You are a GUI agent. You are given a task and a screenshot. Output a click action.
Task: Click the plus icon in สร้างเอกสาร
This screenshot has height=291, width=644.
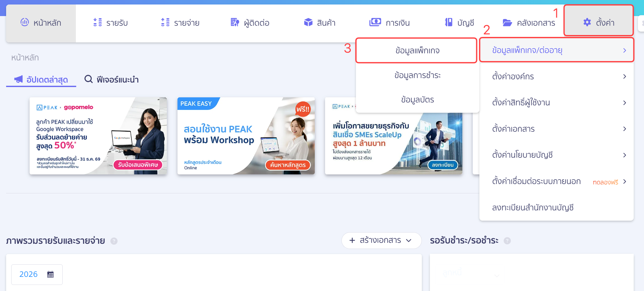pos(352,240)
